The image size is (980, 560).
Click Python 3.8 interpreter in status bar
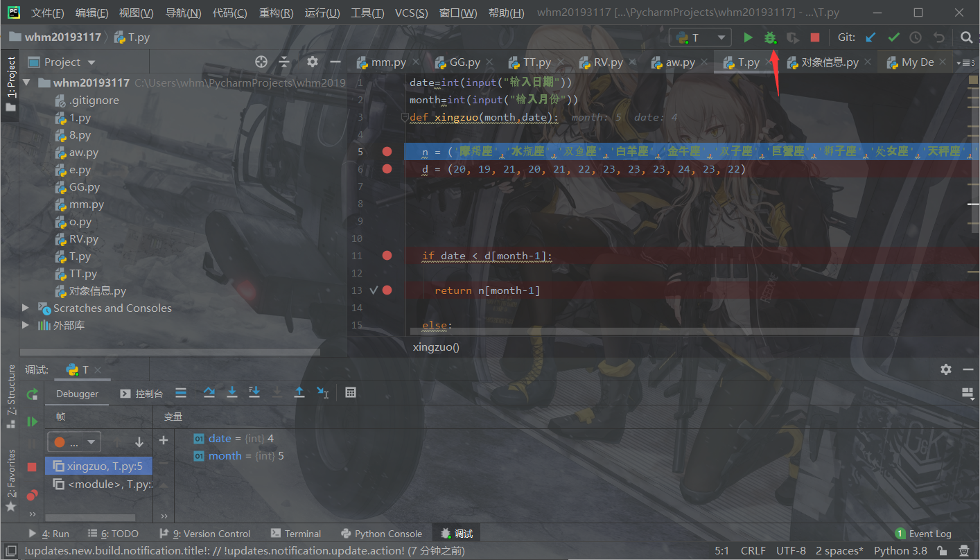tap(900, 551)
